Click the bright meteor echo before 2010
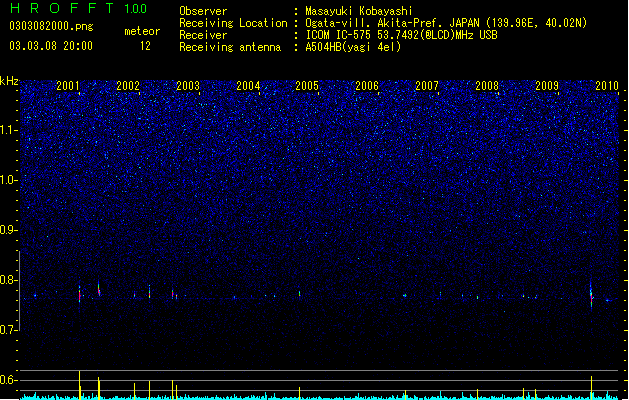Screen dimensions: 629x400 (591, 296)
